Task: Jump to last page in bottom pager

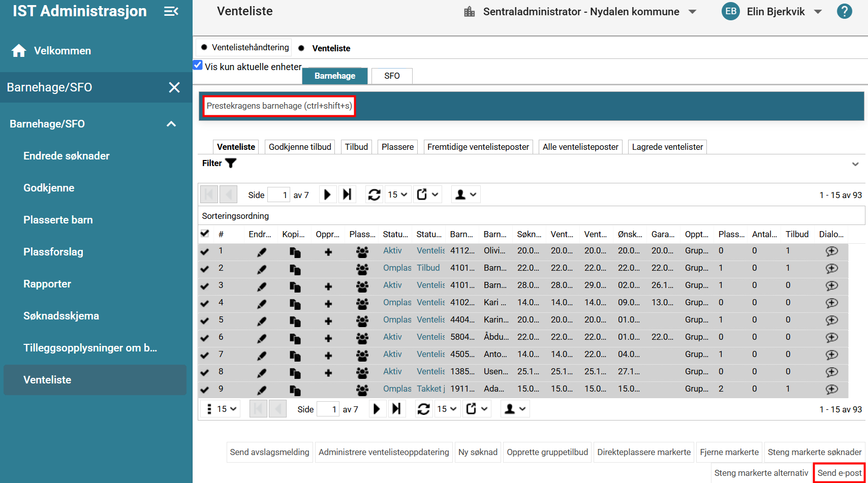Action: click(x=396, y=409)
